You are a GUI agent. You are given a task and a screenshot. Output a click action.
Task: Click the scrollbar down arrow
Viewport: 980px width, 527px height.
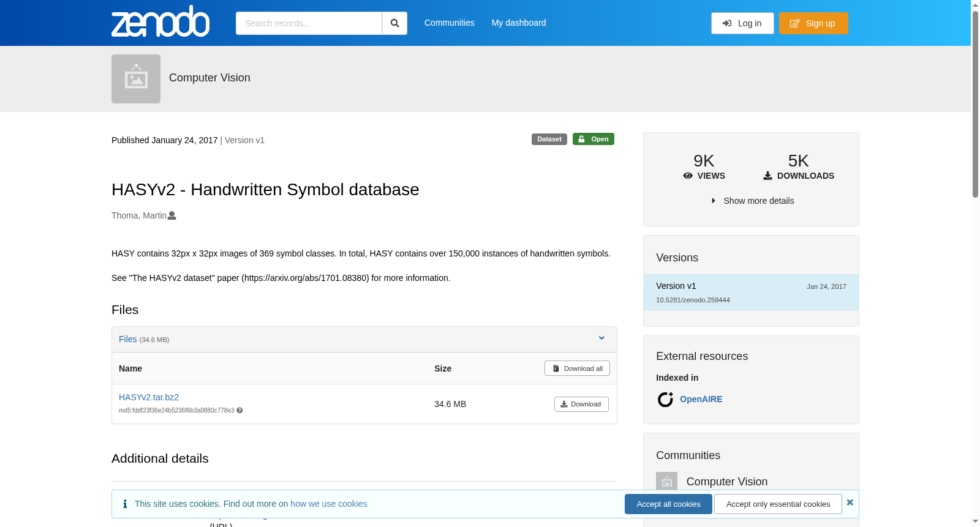(975, 521)
